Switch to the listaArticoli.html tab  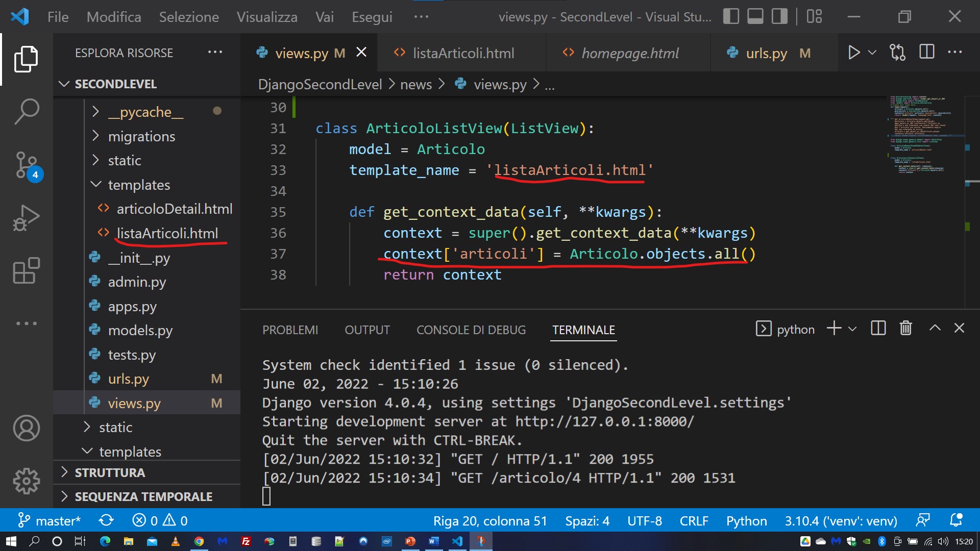[461, 53]
